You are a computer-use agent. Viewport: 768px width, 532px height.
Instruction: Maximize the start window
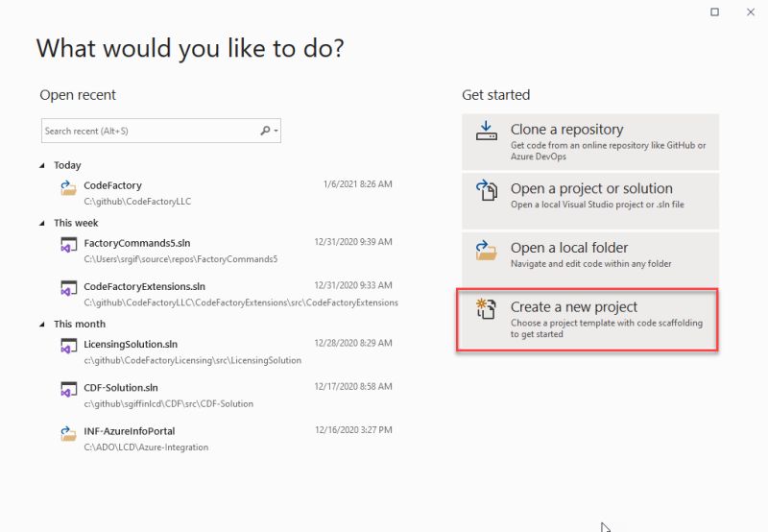tap(714, 12)
